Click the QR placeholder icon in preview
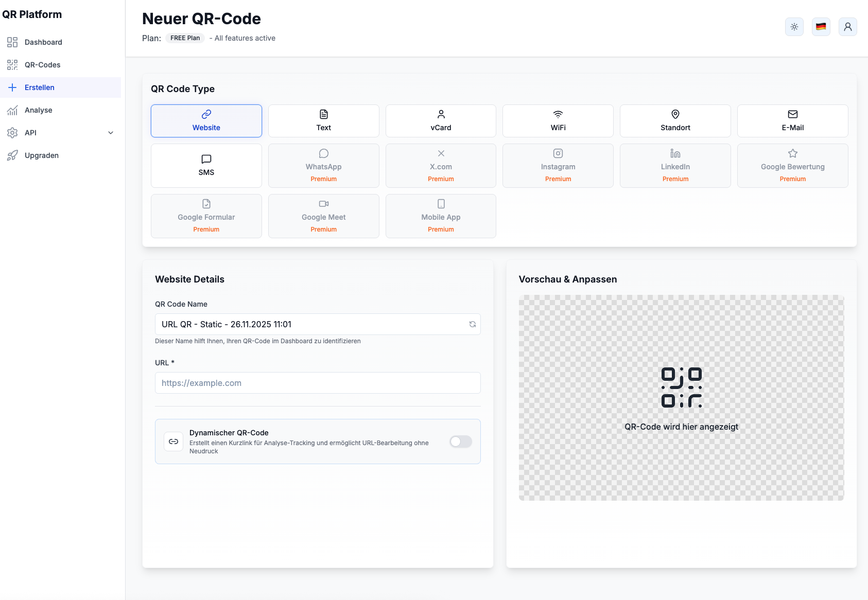 (682, 387)
